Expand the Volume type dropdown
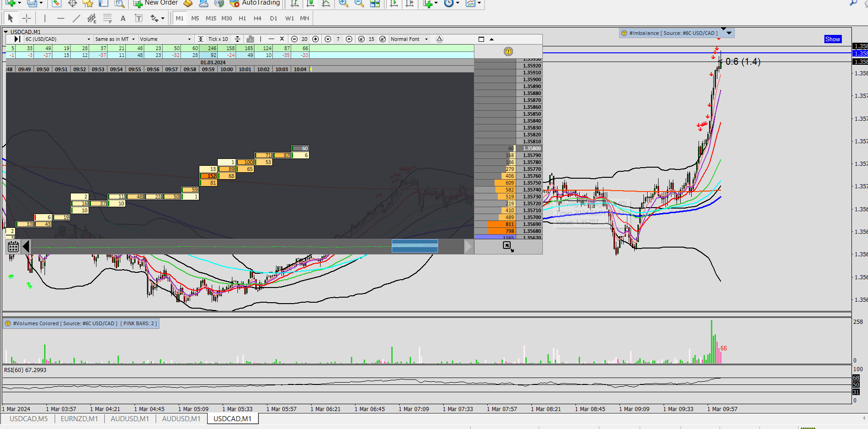 tap(165, 39)
